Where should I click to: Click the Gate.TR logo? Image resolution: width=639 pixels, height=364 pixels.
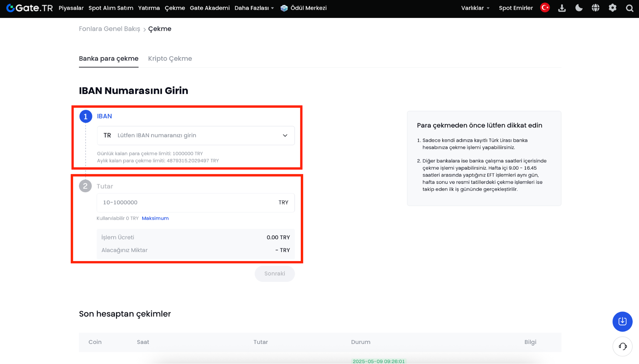pyautogui.click(x=29, y=8)
